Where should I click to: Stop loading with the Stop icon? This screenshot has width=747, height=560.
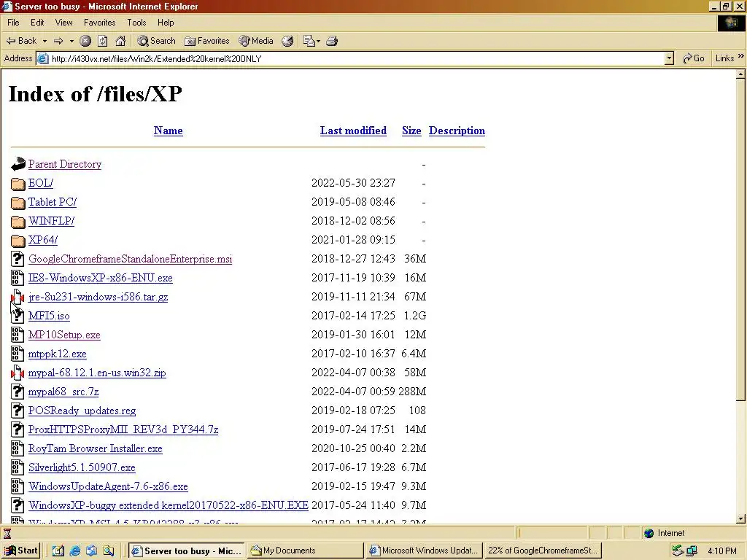click(85, 41)
